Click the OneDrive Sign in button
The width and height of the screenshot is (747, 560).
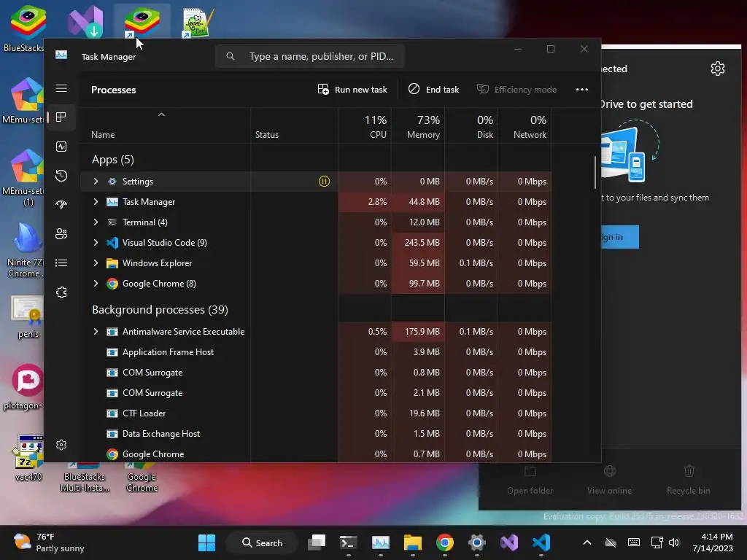coord(619,237)
